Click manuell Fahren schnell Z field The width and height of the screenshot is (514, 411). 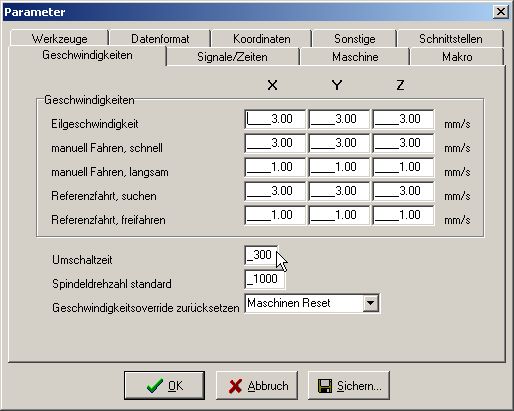403,143
